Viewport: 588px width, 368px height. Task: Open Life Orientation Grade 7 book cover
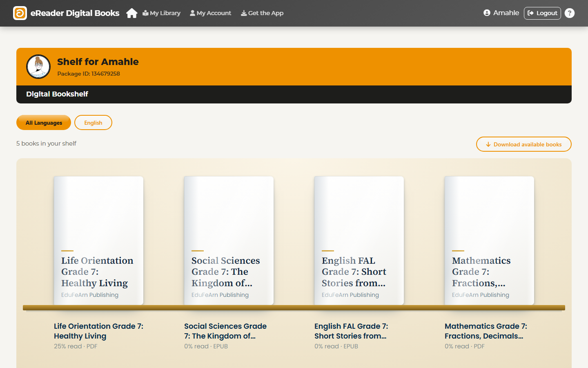coord(98,240)
